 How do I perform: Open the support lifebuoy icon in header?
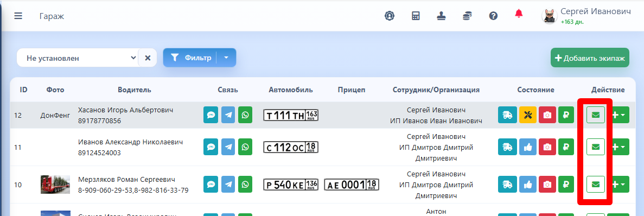pyautogui.click(x=390, y=16)
